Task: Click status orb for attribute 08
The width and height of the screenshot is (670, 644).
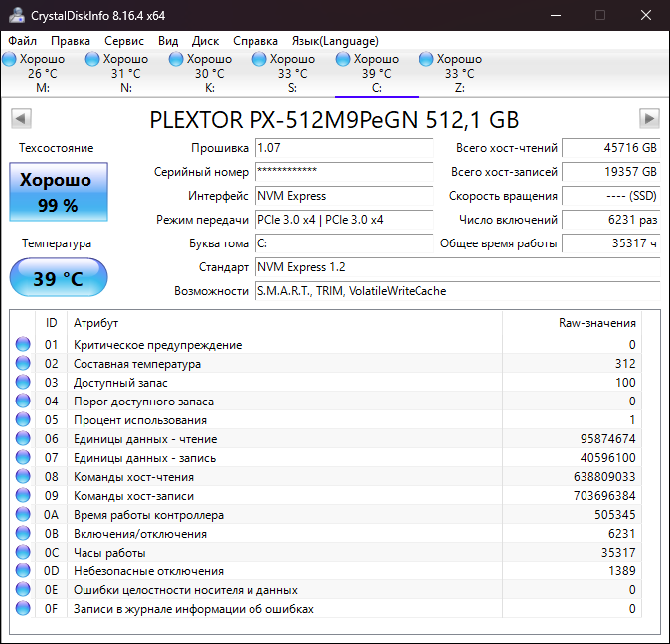Action: pos(23,476)
